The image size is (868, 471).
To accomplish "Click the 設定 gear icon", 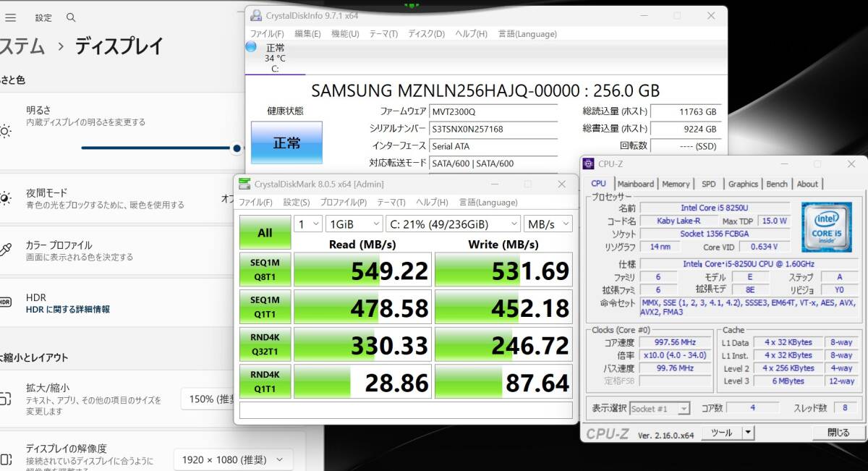I will point(43,17).
